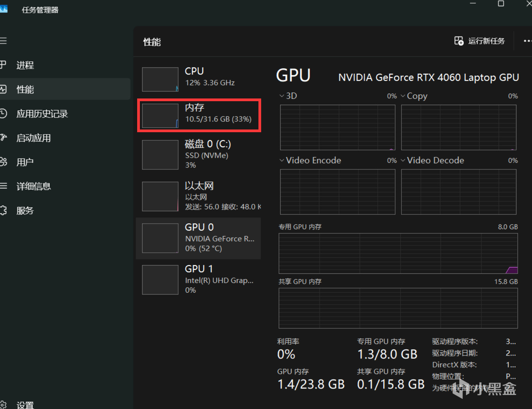
Task: Click the App history (应用历史记录) clock icon
Action: pos(3,114)
